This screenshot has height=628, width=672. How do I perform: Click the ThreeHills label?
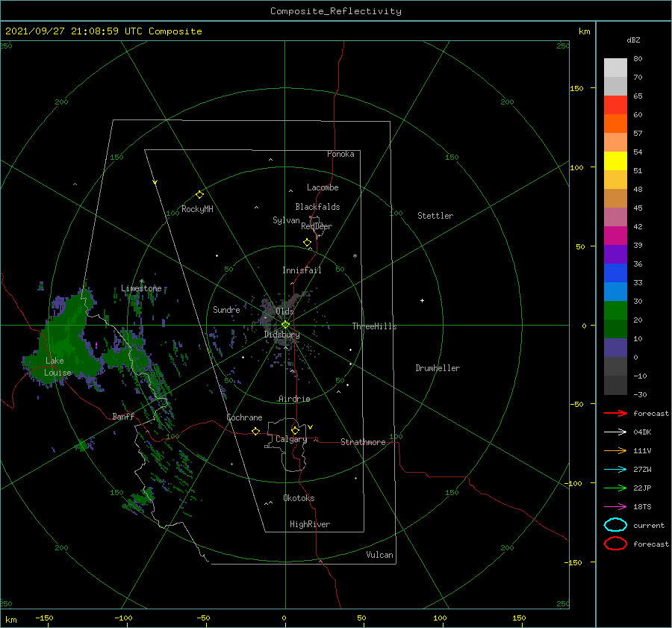[x=374, y=326]
